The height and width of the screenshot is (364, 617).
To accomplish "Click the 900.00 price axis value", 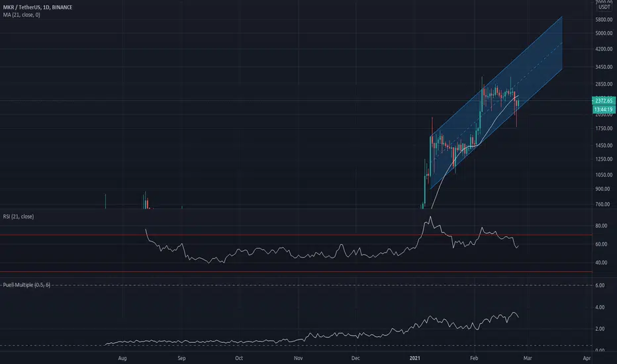I will pyautogui.click(x=602, y=189).
